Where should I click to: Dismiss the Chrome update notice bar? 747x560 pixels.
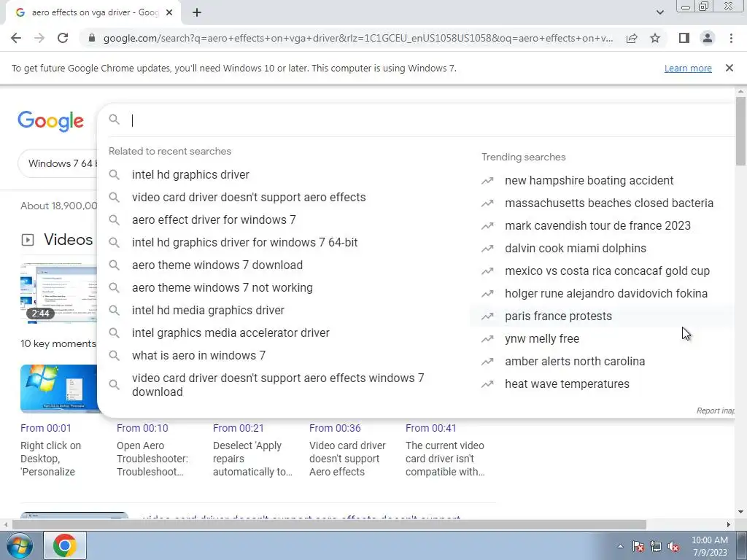[x=729, y=68]
